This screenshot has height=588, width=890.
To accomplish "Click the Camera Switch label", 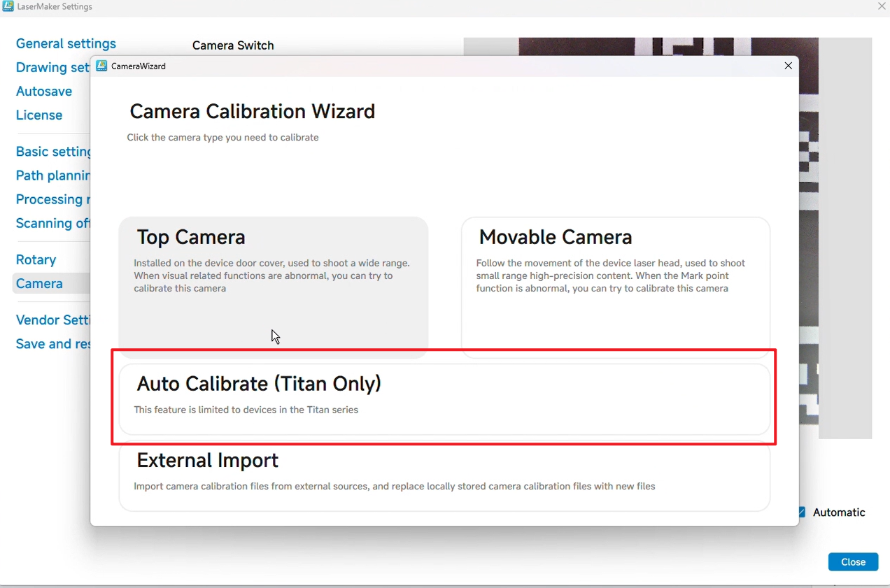I will [233, 45].
